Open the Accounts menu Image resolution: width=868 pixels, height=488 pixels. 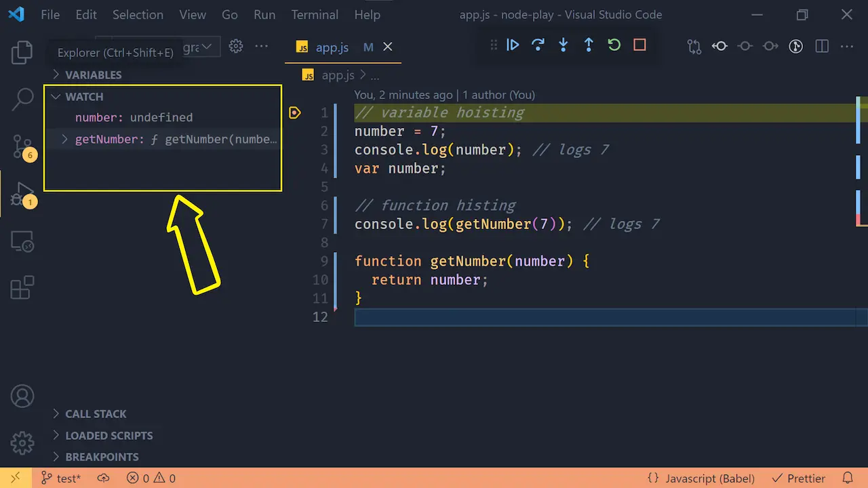(22, 396)
